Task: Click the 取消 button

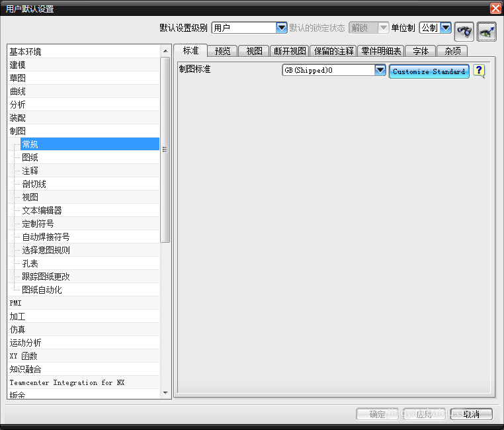Action: coord(471,414)
